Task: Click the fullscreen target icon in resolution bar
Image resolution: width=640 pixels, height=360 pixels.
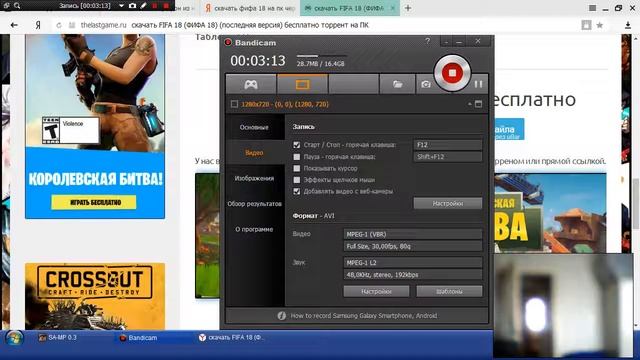Action: pyautogui.click(x=478, y=104)
